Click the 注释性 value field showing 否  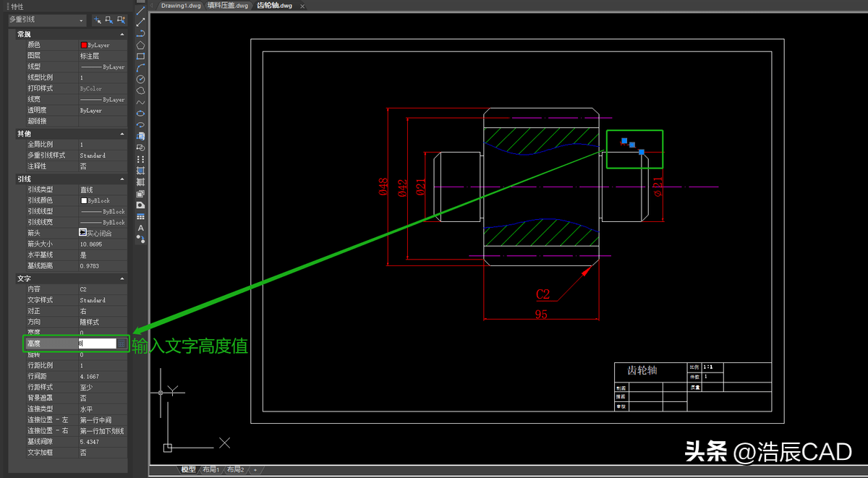point(101,166)
